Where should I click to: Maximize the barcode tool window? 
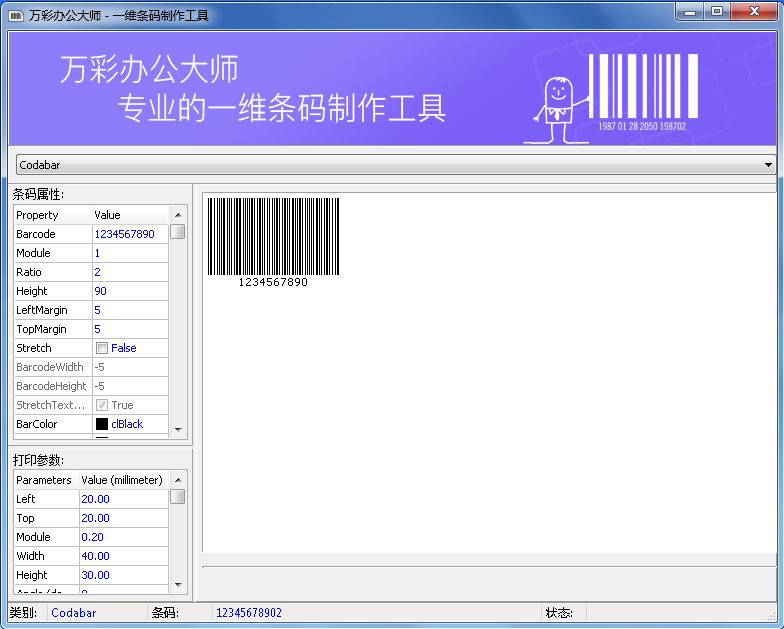click(717, 12)
